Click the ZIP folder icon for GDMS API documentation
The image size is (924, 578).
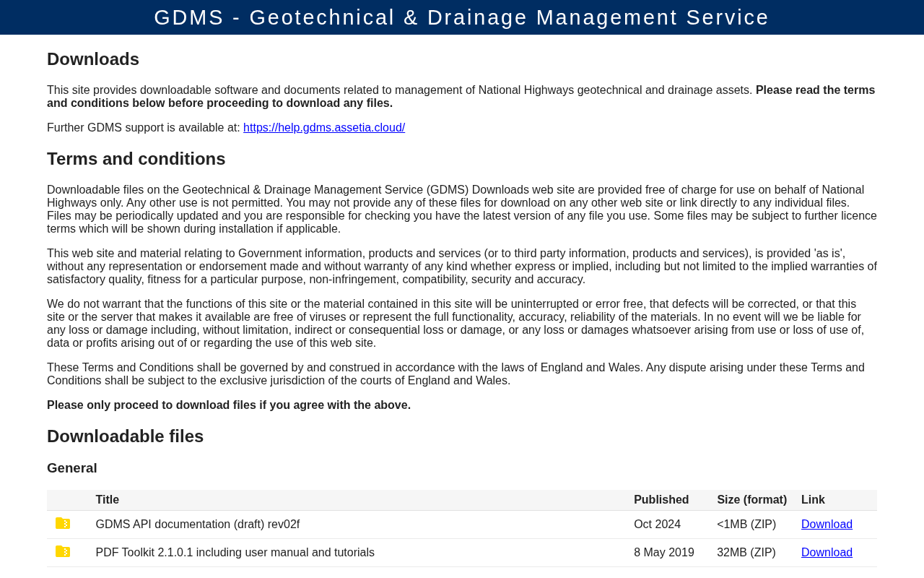63,524
